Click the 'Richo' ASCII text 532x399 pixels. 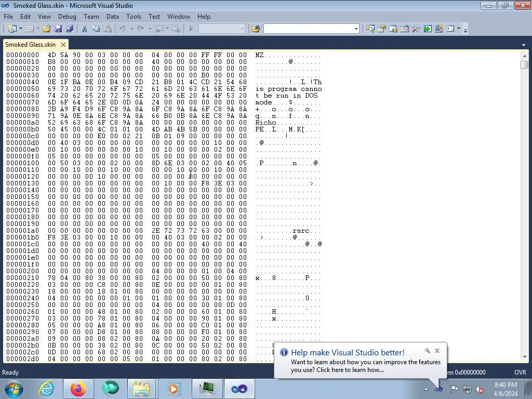[266, 123]
